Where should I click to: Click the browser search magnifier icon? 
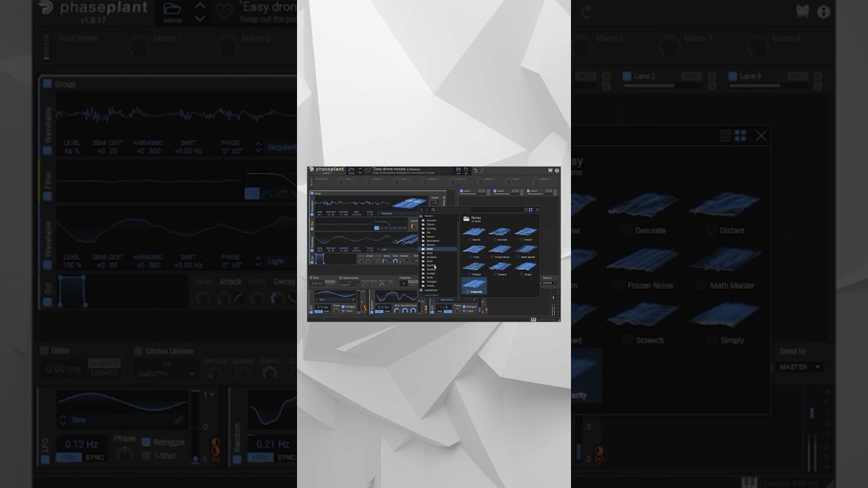433,210
